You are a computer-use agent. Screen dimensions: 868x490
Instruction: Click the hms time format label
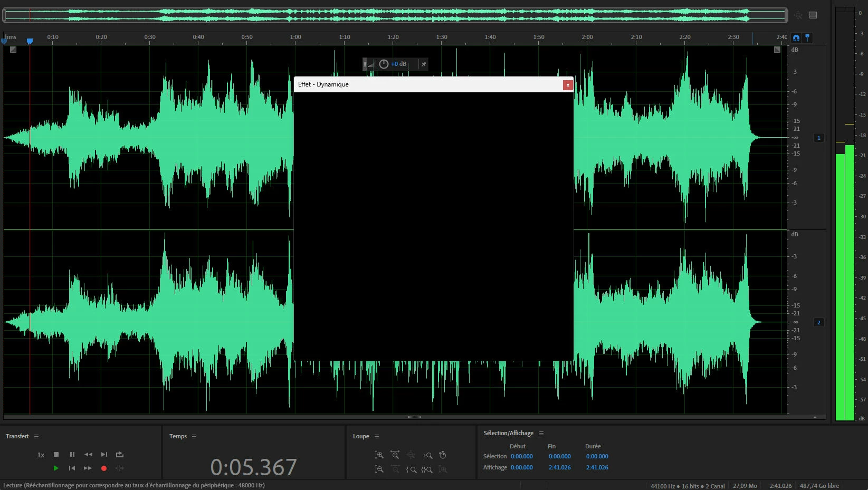[x=11, y=37]
